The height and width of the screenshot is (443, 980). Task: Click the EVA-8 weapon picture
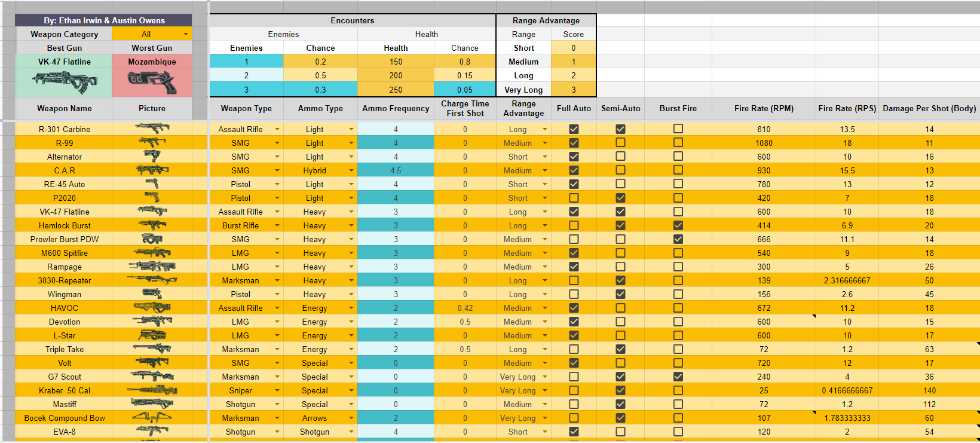tap(152, 430)
